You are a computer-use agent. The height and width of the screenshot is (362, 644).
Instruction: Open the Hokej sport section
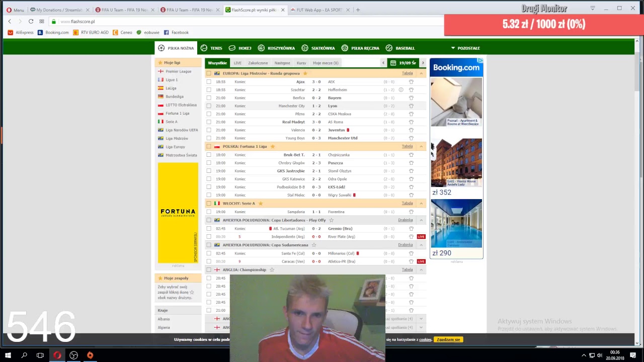point(240,48)
